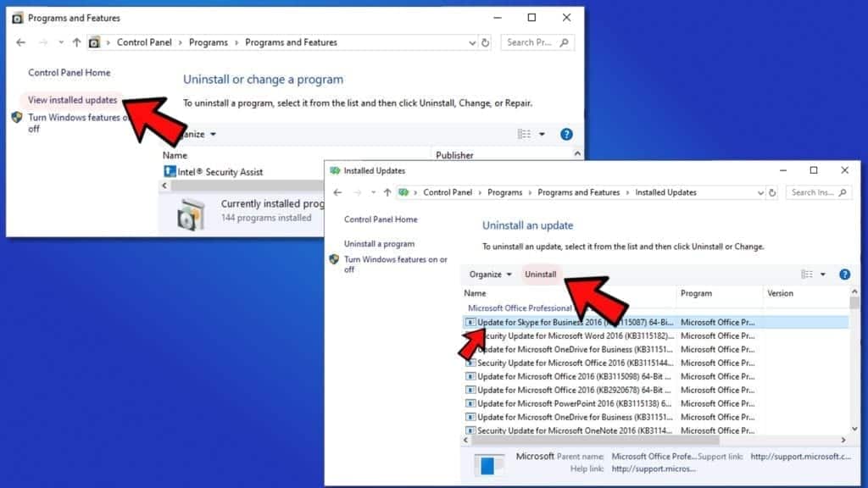Open help icon in Programs and Features window
This screenshot has width=868, height=488.
pyautogui.click(x=566, y=134)
